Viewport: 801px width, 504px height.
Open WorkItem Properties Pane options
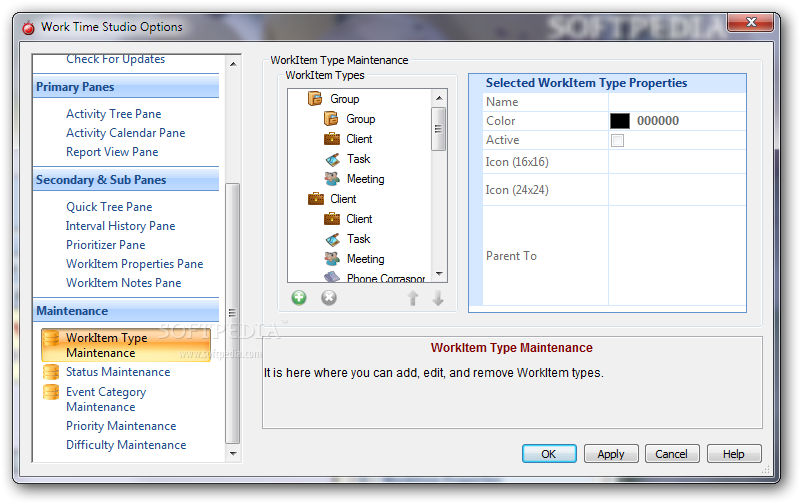tap(134, 263)
